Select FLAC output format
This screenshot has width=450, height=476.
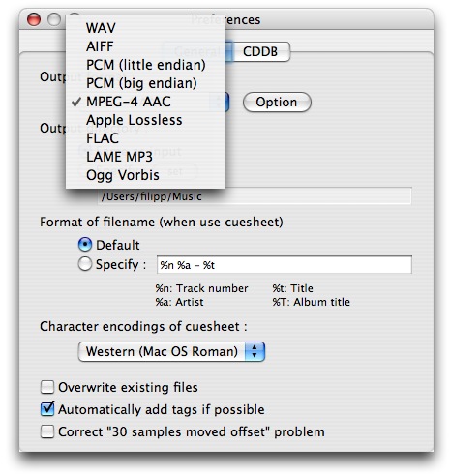pyautogui.click(x=145, y=138)
